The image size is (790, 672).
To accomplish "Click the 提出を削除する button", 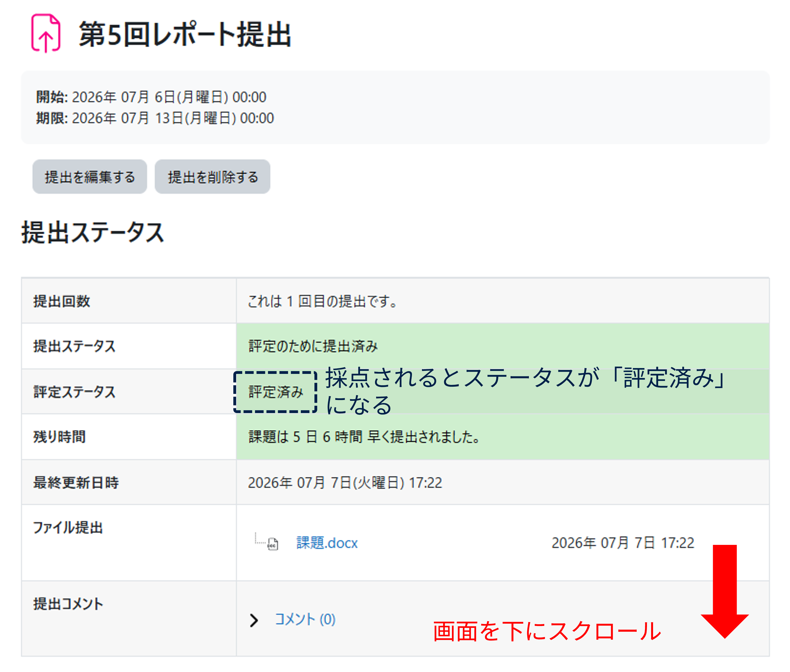I will click(213, 177).
